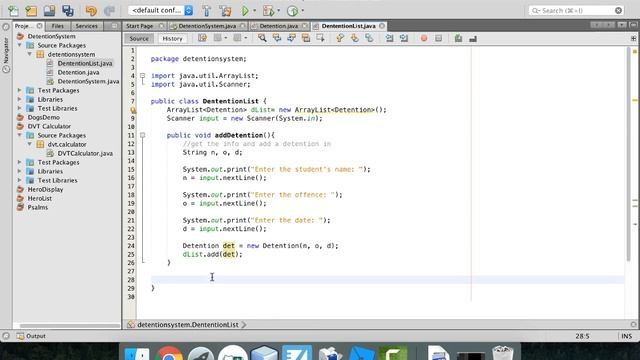The width and height of the screenshot is (640, 360).
Task: Click the Navigator side panel tab
Action: tap(6, 54)
